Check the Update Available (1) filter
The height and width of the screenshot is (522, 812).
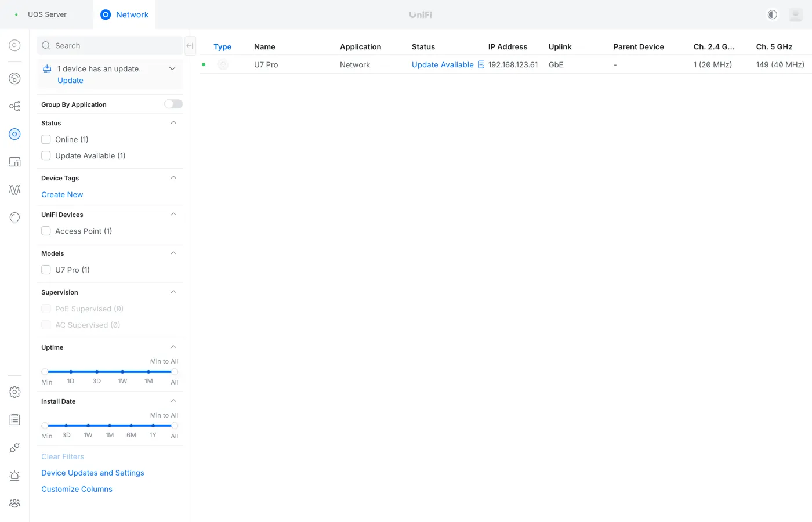pos(46,155)
